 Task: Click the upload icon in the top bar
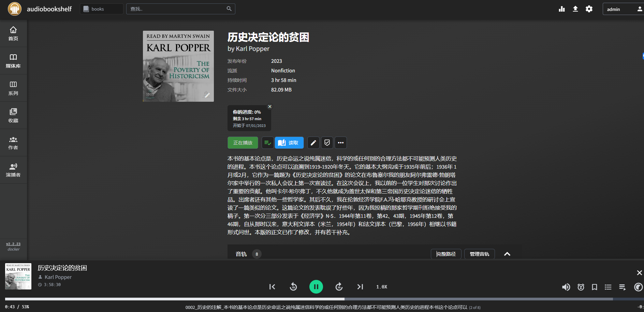575,9
